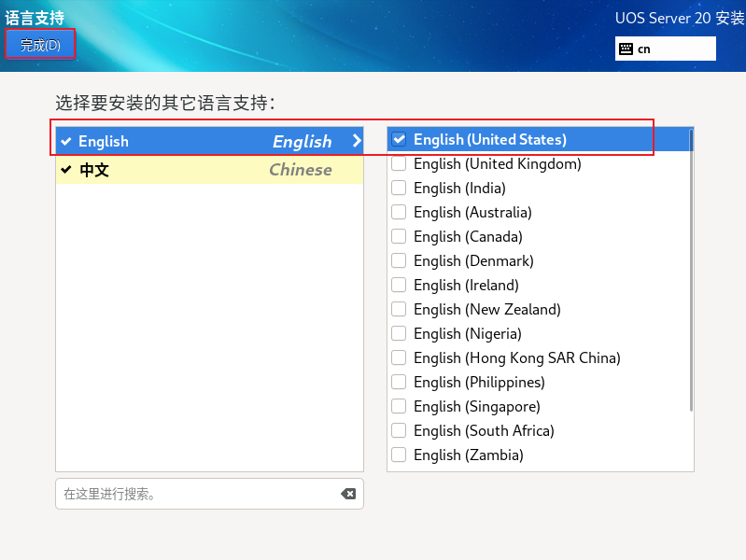The height and width of the screenshot is (560, 746).
Task: Click the checkmark icon beside 中文
Action: pyautogui.click(x=65, y=170)
